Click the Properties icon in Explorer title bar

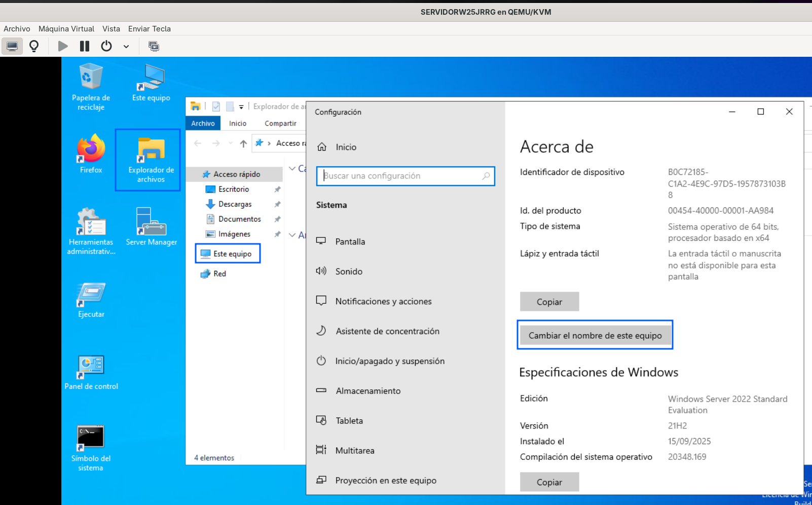pyautogui.click(x=216, y=106)
